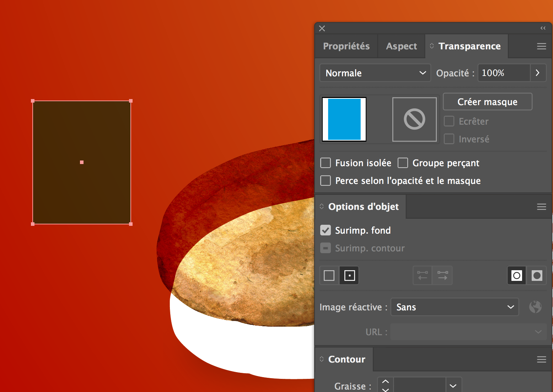The width and height of the screenshot is (553, 392).
Task: Switch to the Propriétés tab
Action: 346,46
